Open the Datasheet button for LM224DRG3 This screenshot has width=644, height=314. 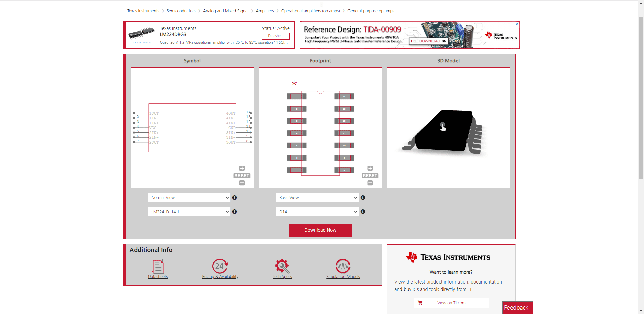[x=276, y=36]
